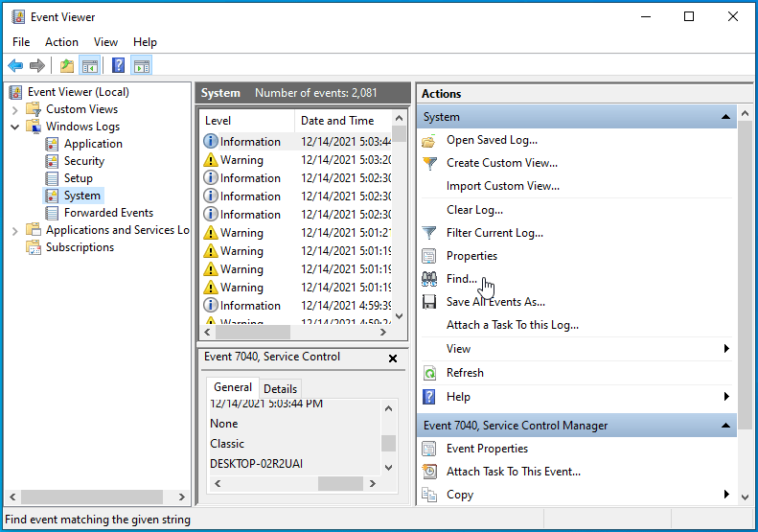Select Information event at 4:59:39
The image size is (758, 532).
[x=297, y=306]
